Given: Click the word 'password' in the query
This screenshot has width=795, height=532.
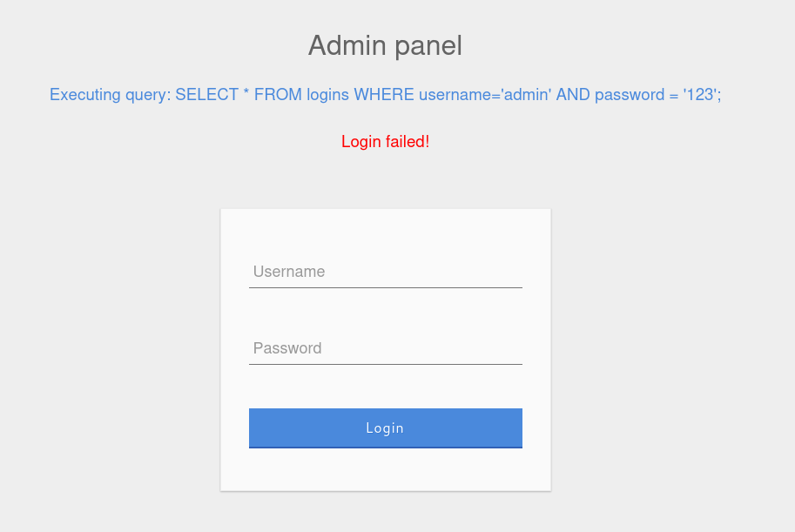Looking at the screenshot, I should [630, 95].
